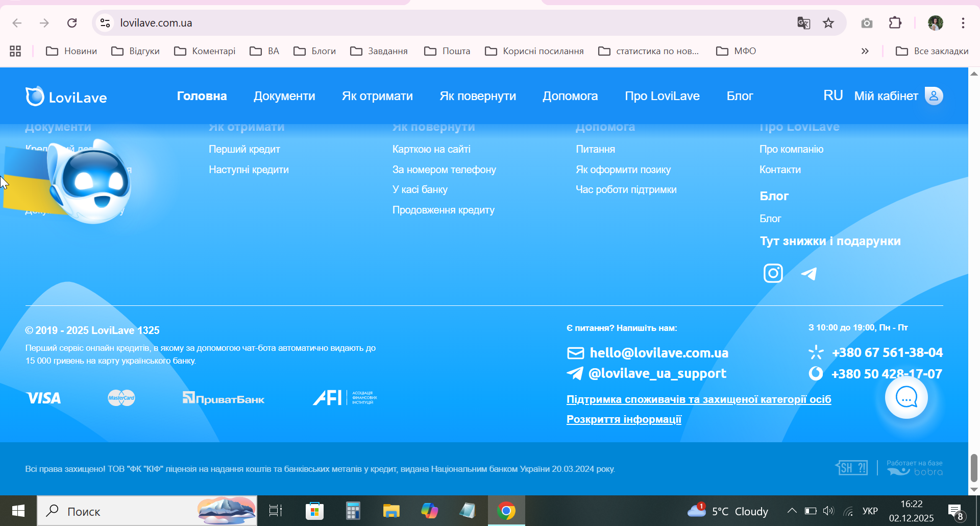Open the network Wi-Fi tray icon
Image resolution: width=980 pixels, height=526 pixels.
[848, 511]
